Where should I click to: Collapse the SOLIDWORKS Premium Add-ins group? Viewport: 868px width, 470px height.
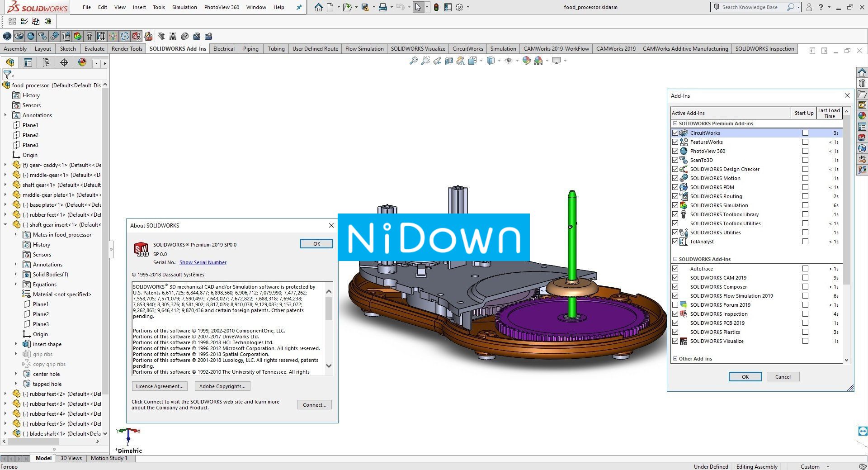[x=675, y=123]
